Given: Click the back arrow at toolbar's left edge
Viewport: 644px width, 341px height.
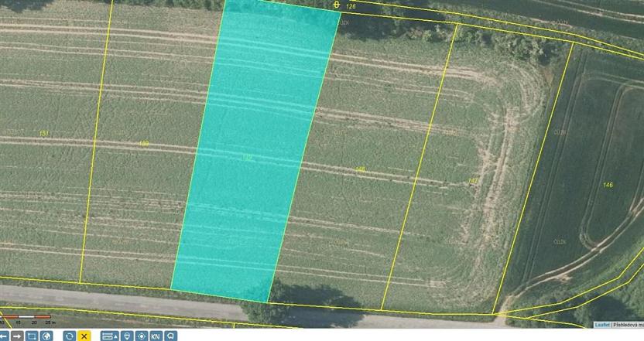Looking at the screenshot, I should pyautogui.click(x=4, y=336).
